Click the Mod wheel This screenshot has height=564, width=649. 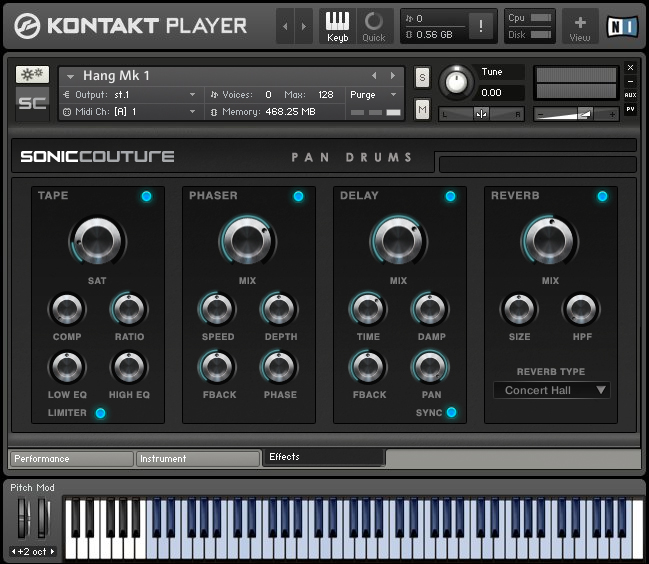coord(43,518)
